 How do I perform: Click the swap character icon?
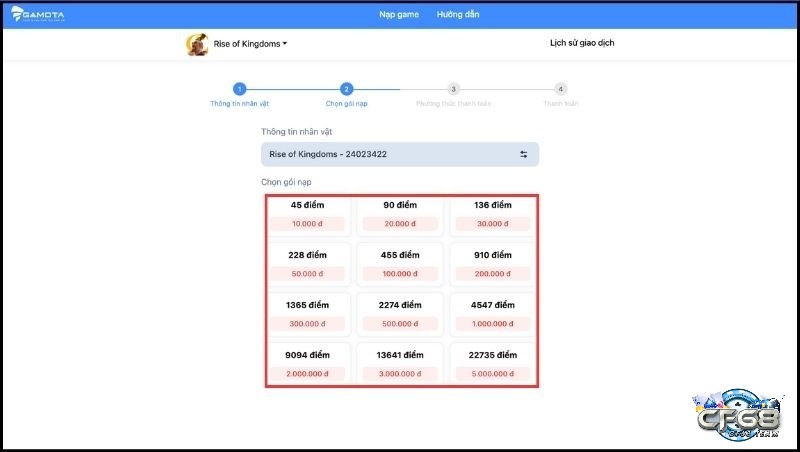click(523, 154)
